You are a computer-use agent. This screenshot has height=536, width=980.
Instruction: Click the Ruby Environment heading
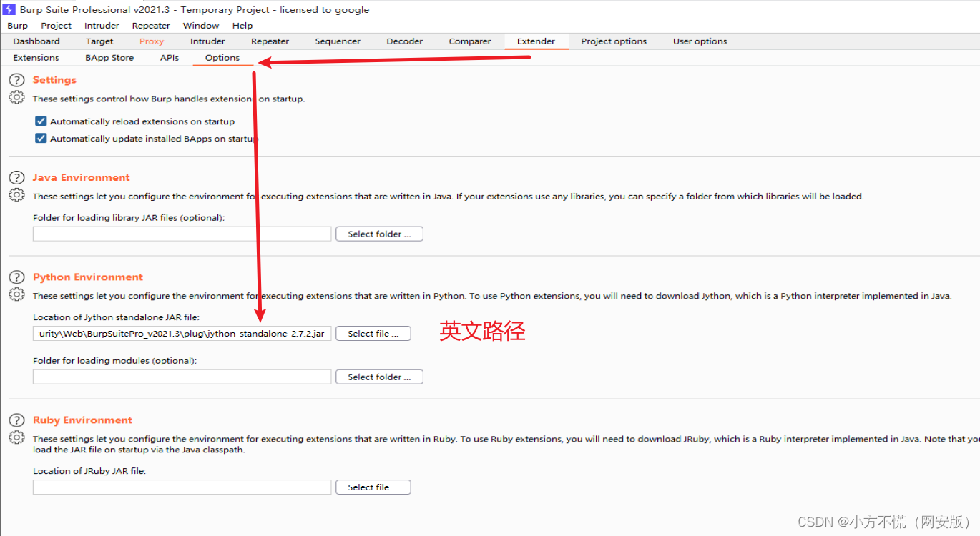point(83,420)
